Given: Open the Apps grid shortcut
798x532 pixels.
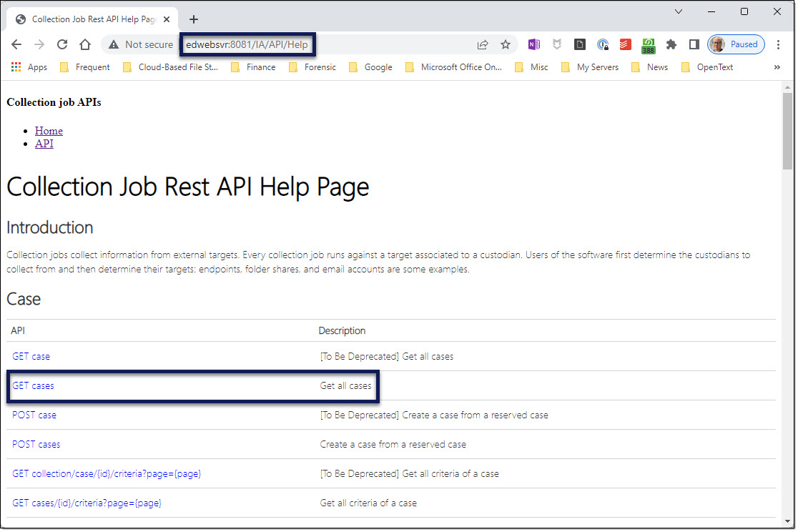Looking at the screenshot, I should click(x=29, y=67).
